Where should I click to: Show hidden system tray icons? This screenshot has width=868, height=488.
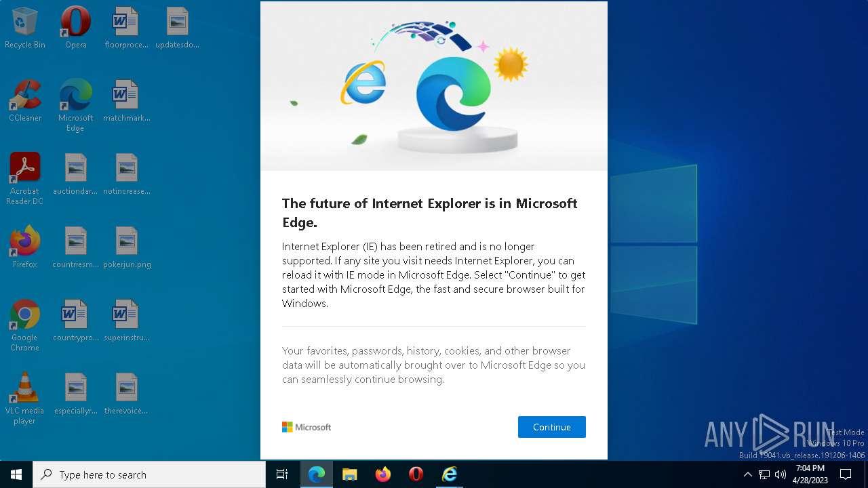click(747, 474)
